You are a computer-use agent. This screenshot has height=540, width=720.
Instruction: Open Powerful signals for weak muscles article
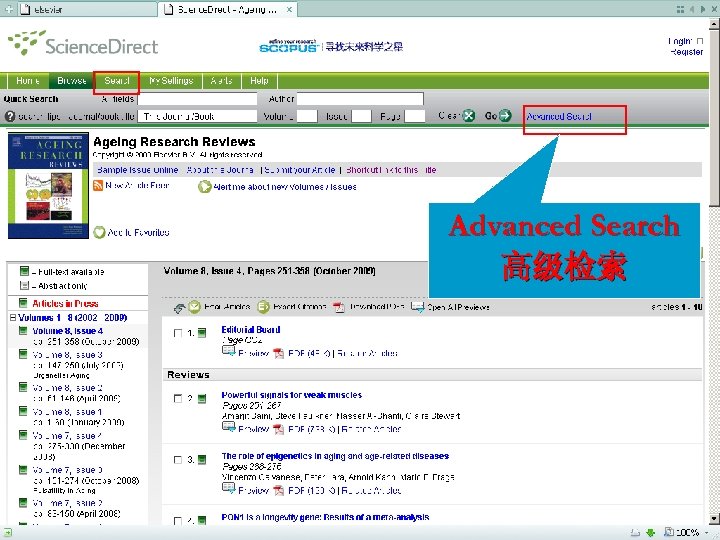(x=292, y=395)
